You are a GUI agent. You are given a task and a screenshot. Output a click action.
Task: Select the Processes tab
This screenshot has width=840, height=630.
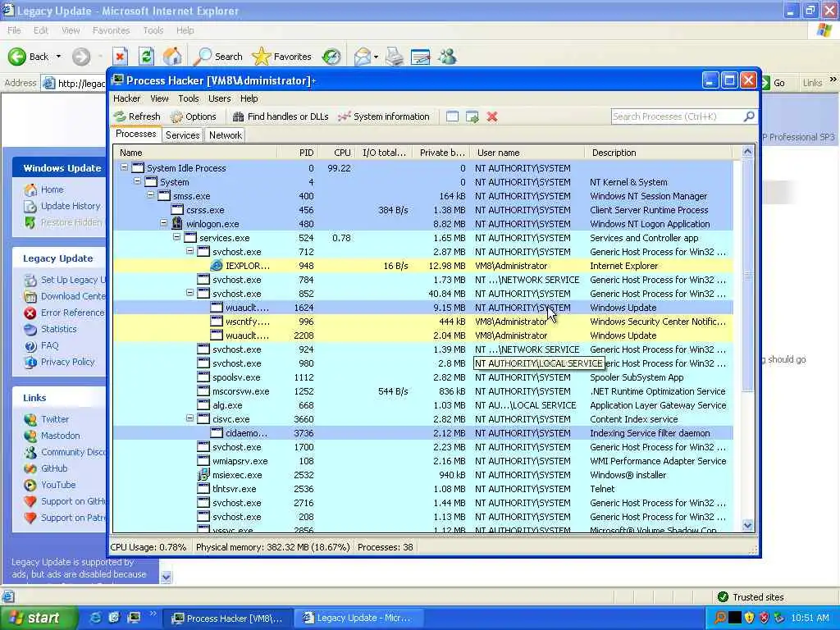coord(135,134)
